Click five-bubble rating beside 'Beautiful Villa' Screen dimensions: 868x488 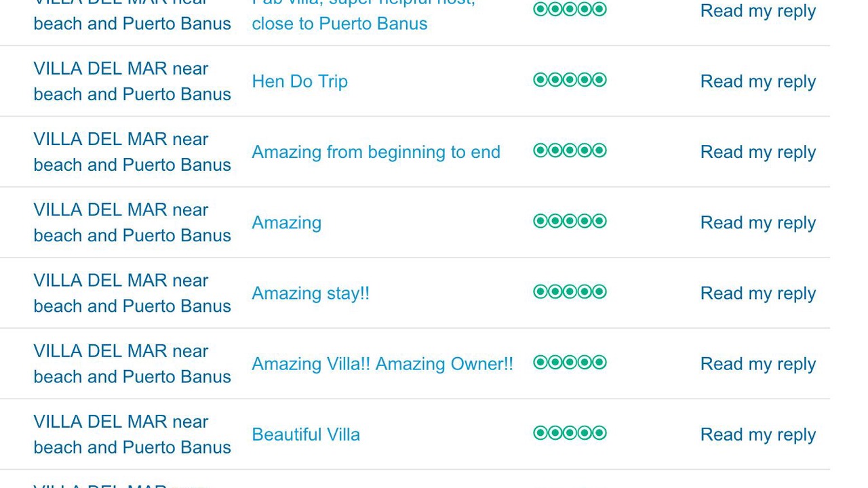coord(570,432)
